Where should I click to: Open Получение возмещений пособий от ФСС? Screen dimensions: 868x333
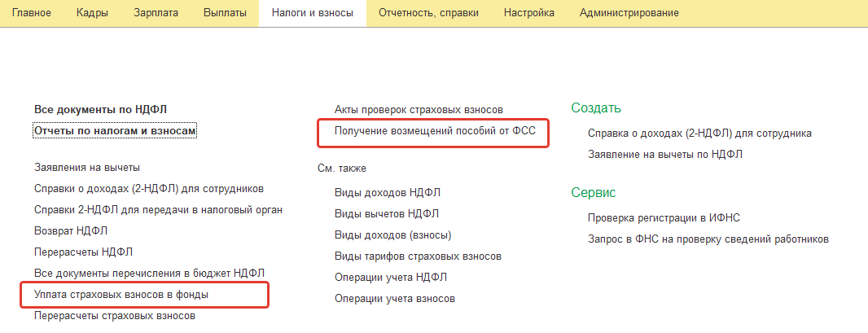click(x=435, y=131)
